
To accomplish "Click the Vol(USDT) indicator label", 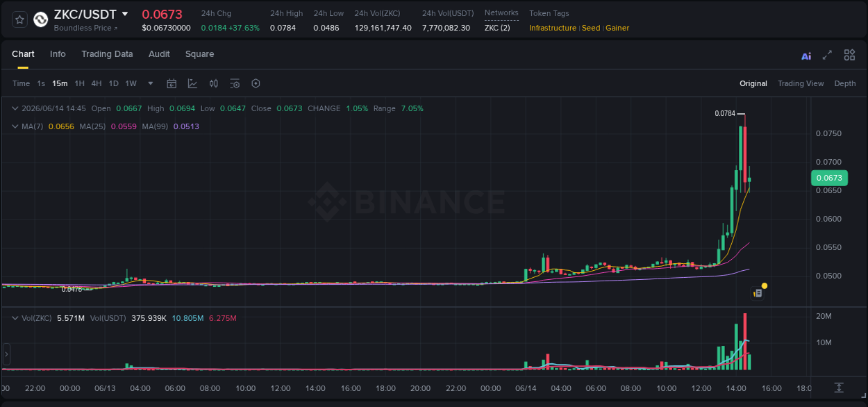I will tap(108, 318).
